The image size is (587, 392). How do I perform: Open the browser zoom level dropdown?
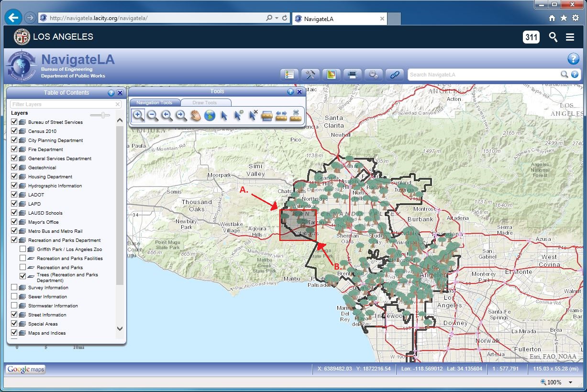570,382
